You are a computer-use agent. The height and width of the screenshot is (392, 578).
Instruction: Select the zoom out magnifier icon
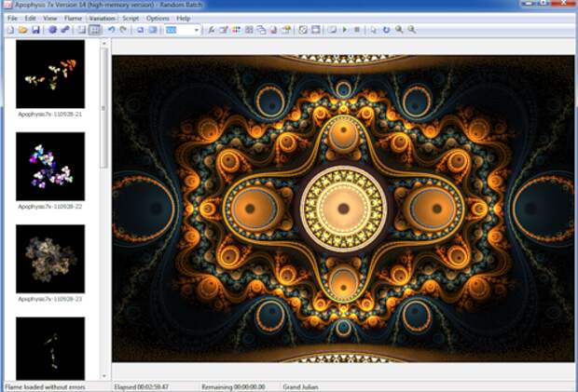pyautogui.click(x=411, y=30)
